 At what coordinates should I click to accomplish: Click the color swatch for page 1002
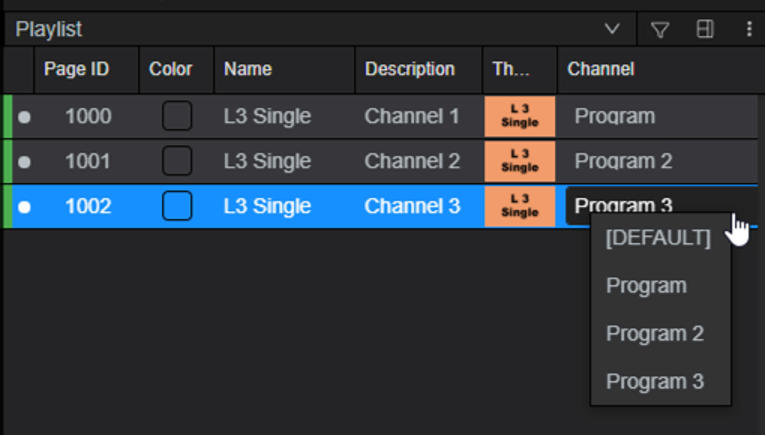coord(177,207)
